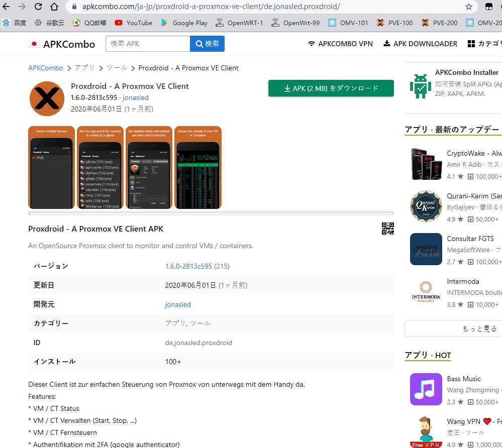The height and width of the screenshot is (448, 502).
Task: Click the APKCombo logo
Action: [62, 44]
